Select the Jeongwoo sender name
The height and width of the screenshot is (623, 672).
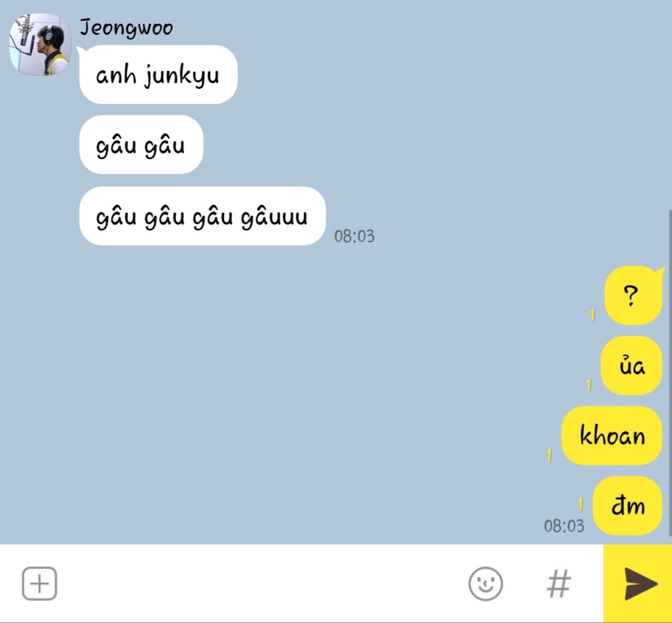click(x=127, y=28)
